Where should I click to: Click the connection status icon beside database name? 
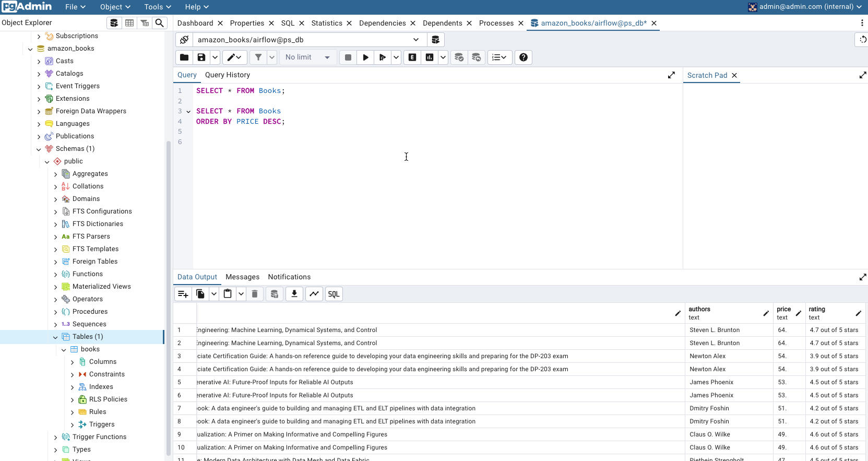pyautogui.click(x=184, y=40)
